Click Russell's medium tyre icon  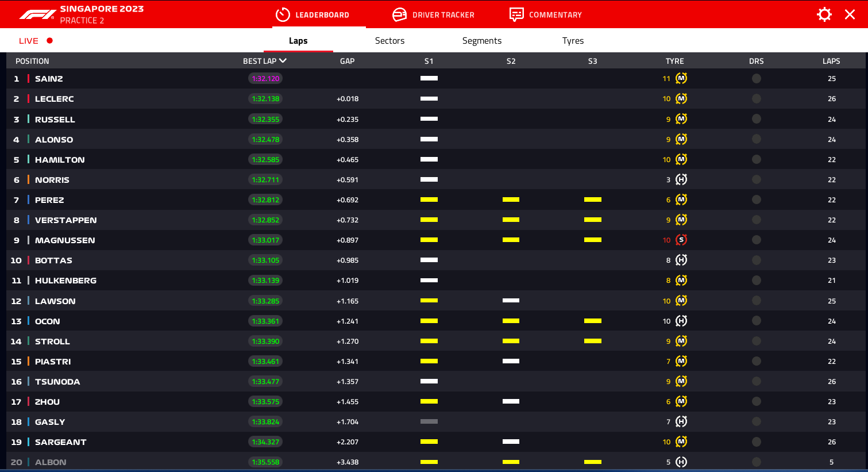point(681,119)
